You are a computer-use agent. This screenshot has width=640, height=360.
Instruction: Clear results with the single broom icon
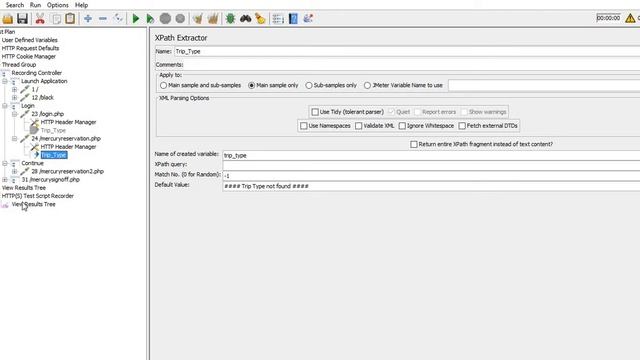198,18
